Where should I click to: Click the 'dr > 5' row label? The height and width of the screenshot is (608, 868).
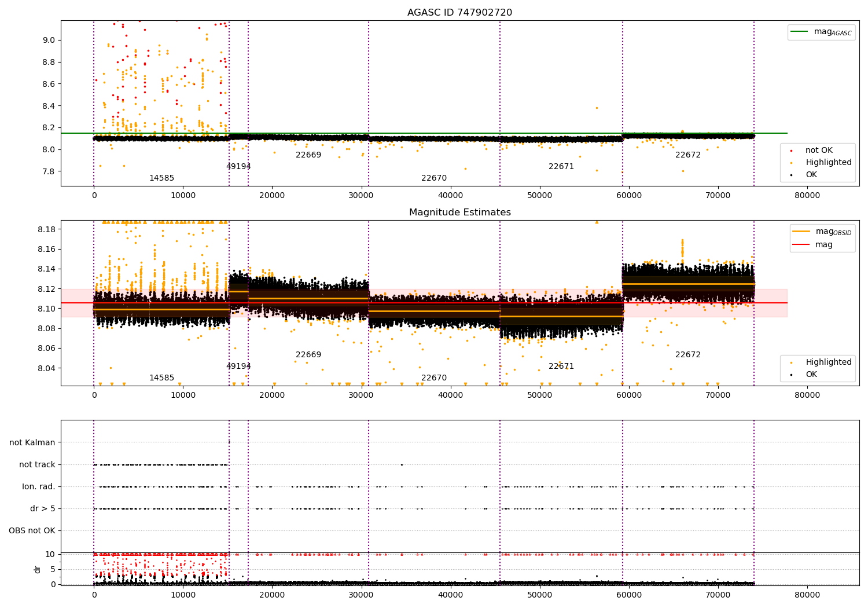coord(43,509)
